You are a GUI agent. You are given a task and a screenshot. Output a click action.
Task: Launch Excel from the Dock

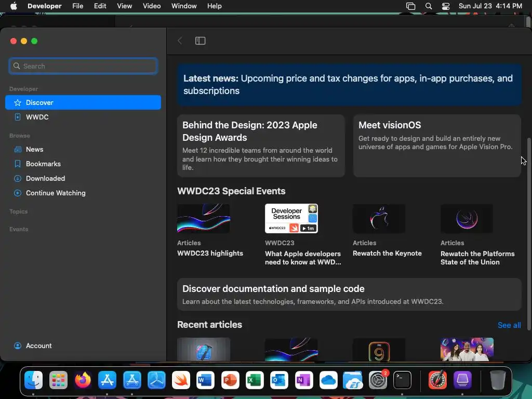pos(255,380)
